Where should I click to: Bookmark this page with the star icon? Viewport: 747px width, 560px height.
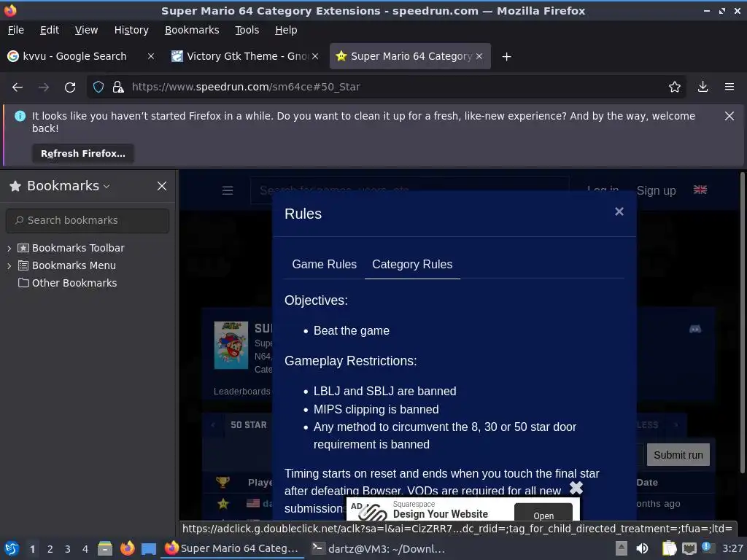674,87
